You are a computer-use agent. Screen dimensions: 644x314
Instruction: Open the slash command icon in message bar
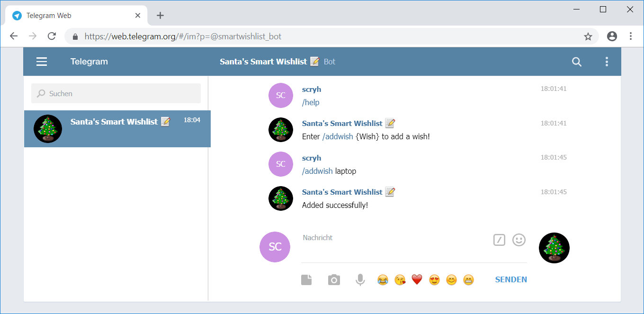click(499, 240)
